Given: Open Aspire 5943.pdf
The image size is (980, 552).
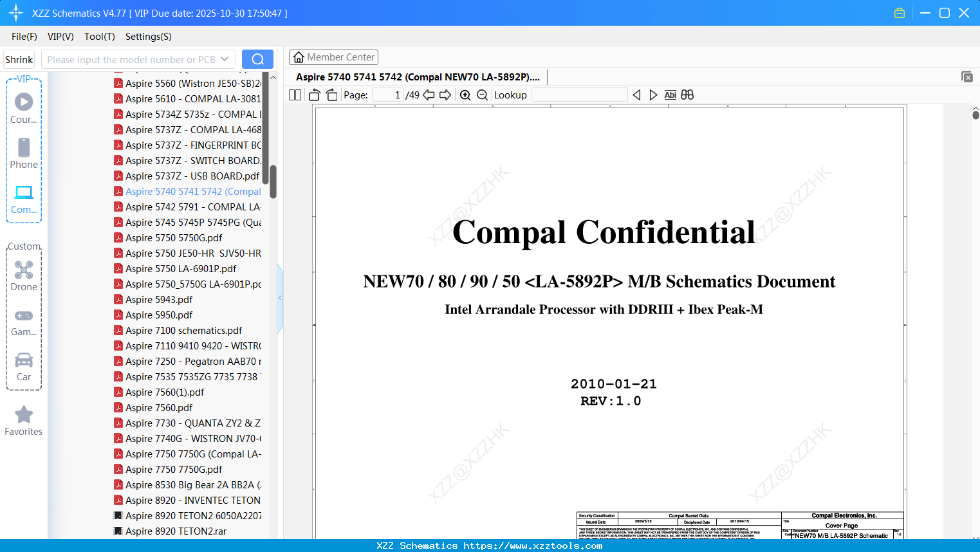Looking at the screenshot, I should tap(153, 299).
